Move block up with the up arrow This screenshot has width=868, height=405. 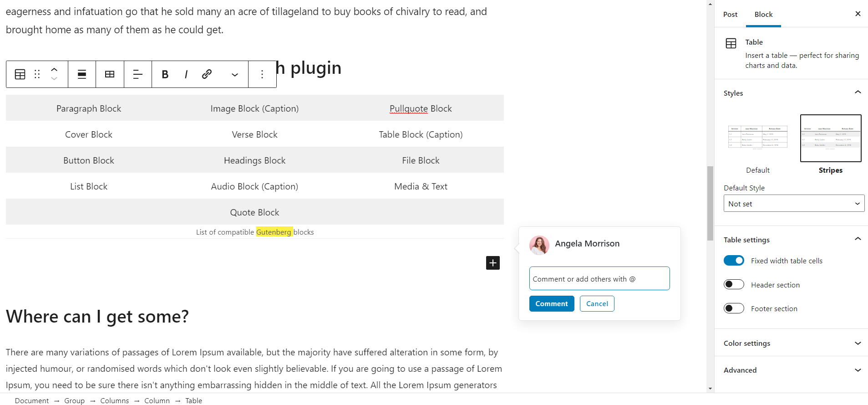click(54, 70)
